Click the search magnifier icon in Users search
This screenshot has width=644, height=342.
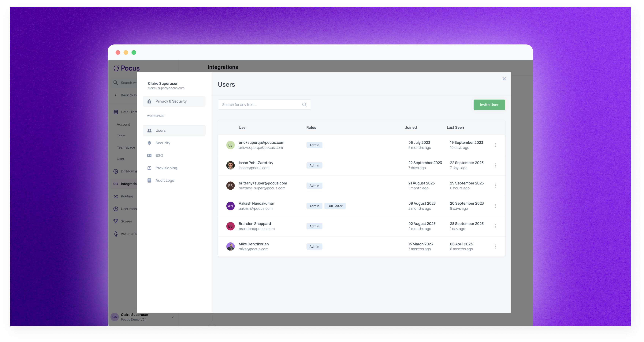[304, 104]
